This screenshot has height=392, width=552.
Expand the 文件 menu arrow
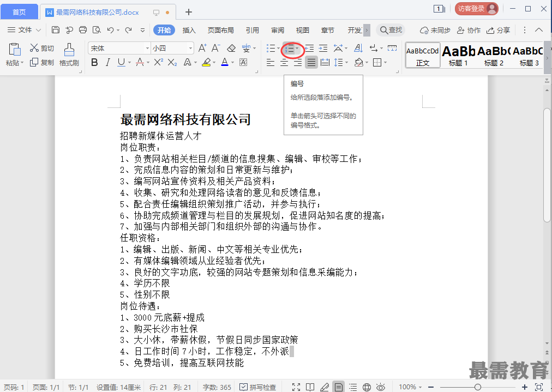click(39, 31)
